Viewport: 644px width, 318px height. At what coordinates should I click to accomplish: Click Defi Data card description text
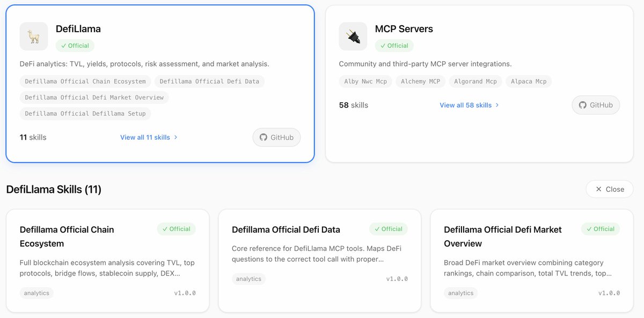(x=317, y=254)
